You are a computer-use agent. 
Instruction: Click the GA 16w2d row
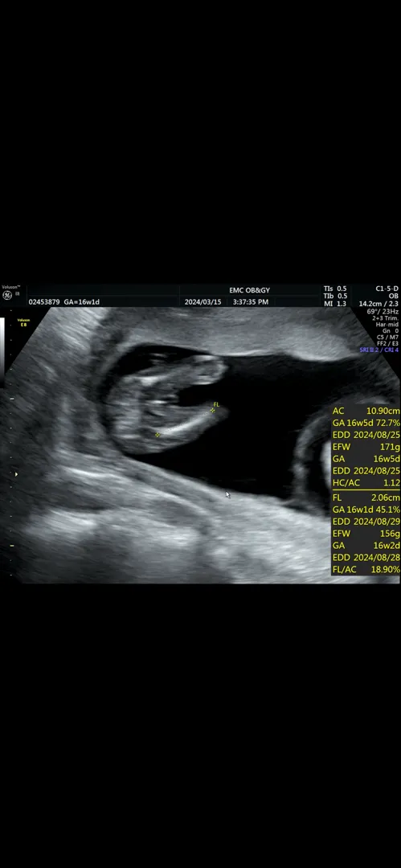click(x=366, y=545)
